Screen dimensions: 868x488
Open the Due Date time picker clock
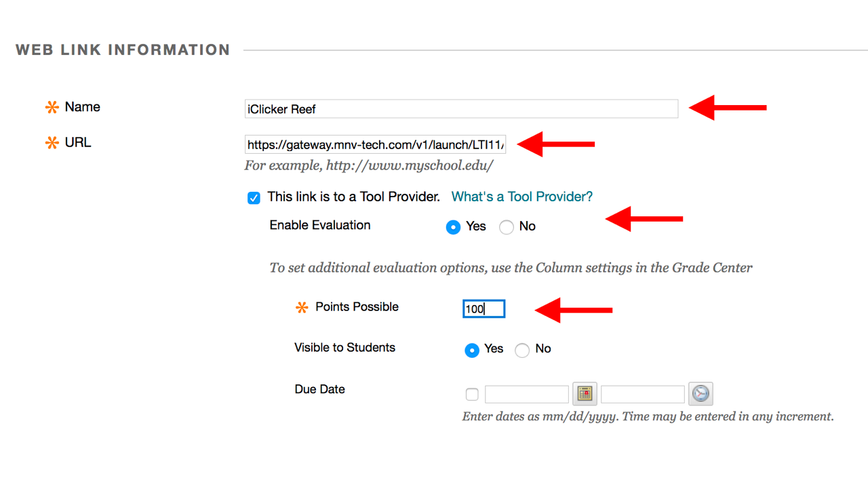(x=701, y=394)
